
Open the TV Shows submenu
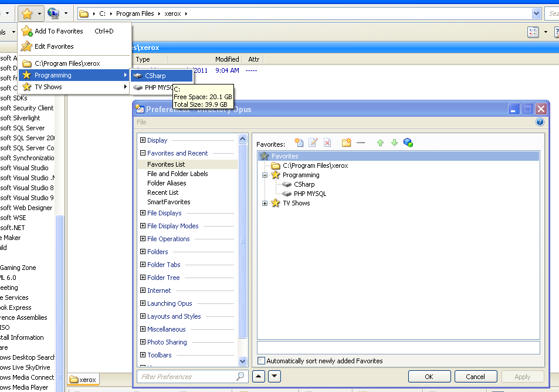pyautogui.click(x=75, y=87)
